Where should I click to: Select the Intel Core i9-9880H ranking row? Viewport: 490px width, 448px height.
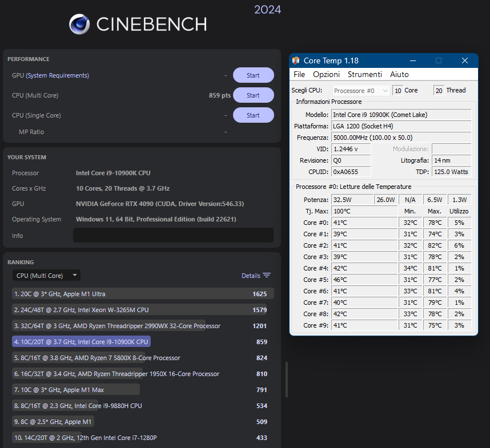143,406
